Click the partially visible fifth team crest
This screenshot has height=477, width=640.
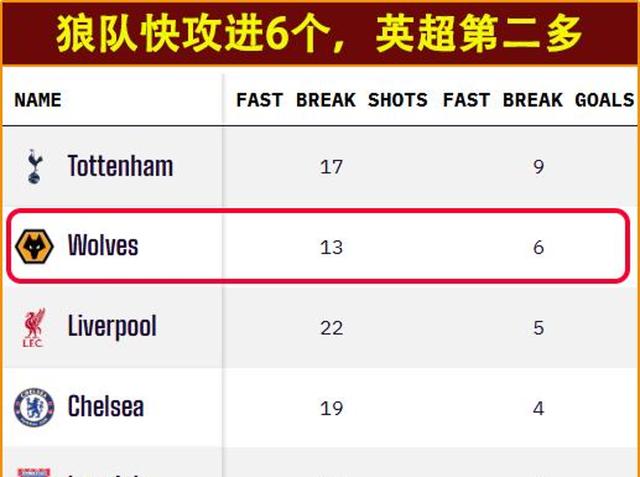coord(33,469)
